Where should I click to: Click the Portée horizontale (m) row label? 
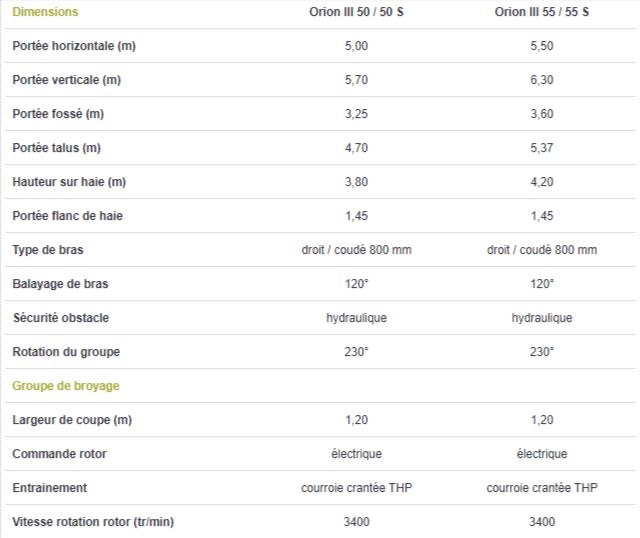coord(73,46)
